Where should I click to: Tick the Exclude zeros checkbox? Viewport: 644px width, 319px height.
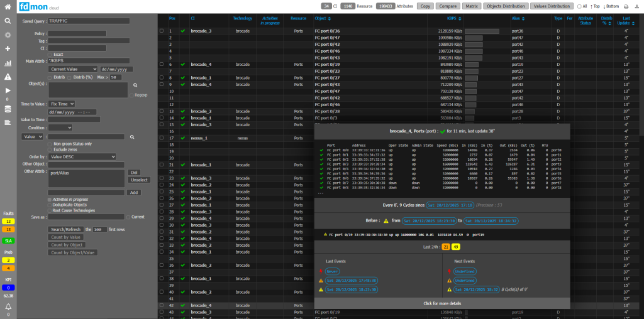pyautogui.click(x=50, y=150)
